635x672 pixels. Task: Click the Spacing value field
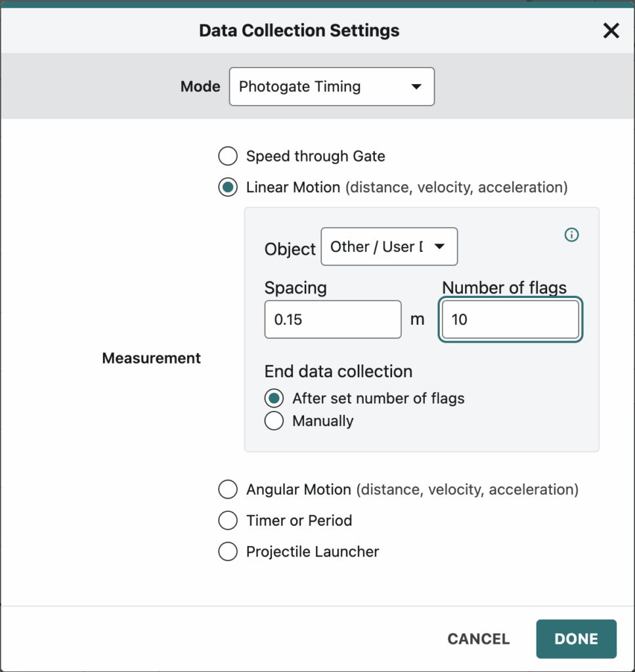332,320
